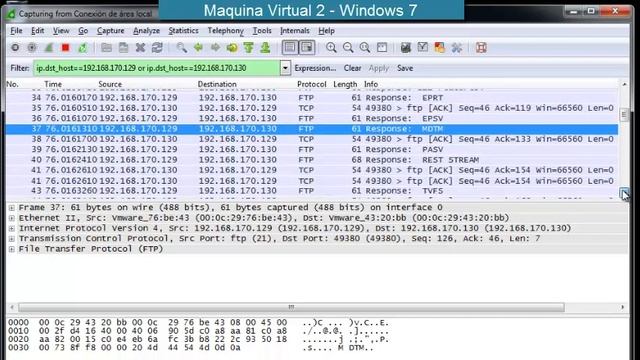Select packet 39 with Response: PASV
Image resolution: width=640 pixels, height=360 pixels.
point(312,149)
